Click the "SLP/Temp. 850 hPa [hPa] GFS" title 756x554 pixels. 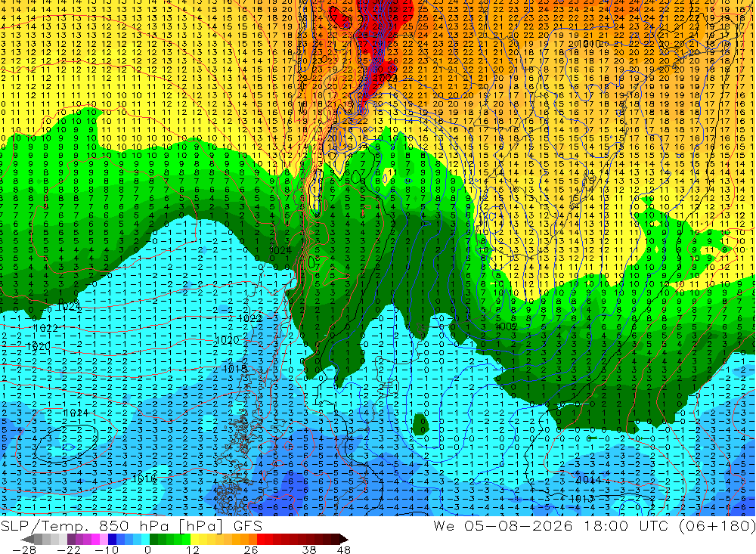pyautogui.click(x=131, y=525)
